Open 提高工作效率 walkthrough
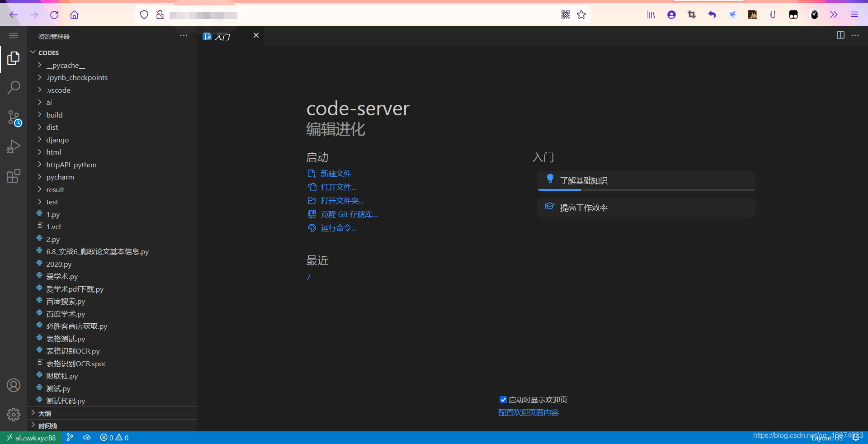 (646, 208)
